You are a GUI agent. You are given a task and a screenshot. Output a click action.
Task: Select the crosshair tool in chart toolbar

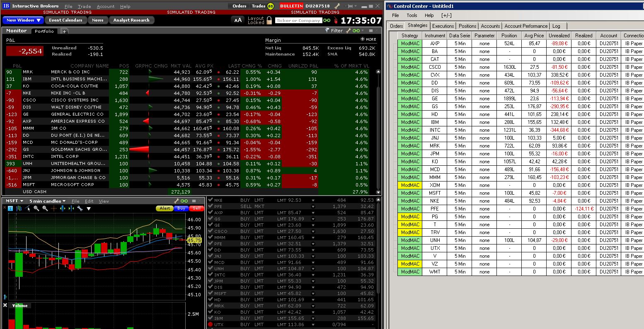point(53,208)
